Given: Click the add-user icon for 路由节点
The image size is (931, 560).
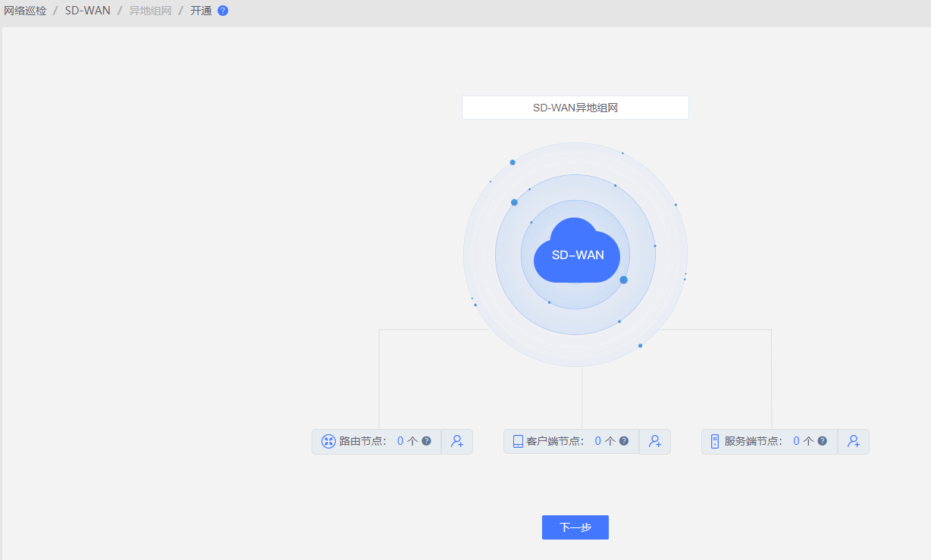Looking at the screenshot, I should (x=457, y=441).
